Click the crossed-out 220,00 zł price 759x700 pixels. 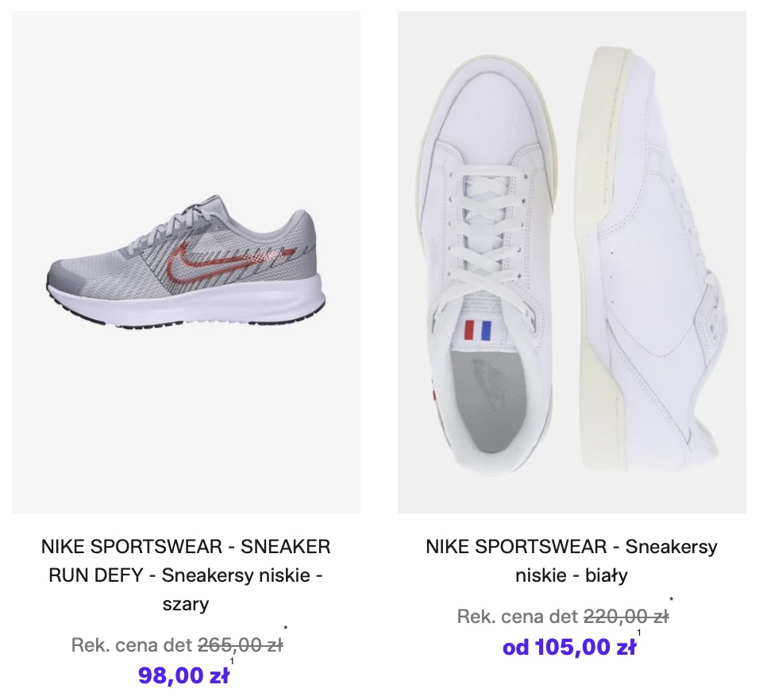click(x=626, y=616)
